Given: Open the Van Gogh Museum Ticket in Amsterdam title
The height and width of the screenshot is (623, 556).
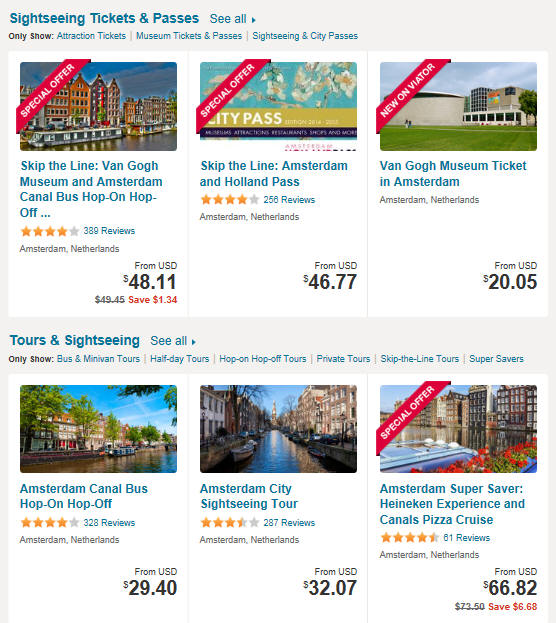Looking at the screenshot, I should point(453,174).
